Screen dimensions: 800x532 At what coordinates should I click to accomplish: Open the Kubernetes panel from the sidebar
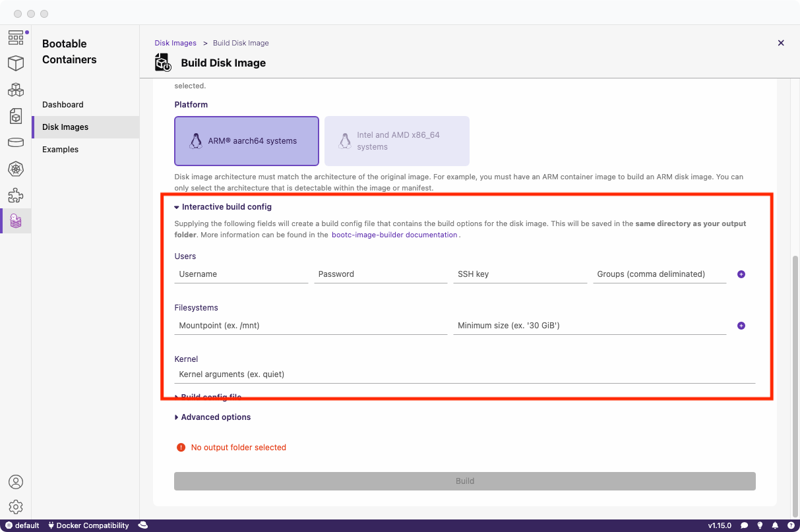[x=16, y=169]
